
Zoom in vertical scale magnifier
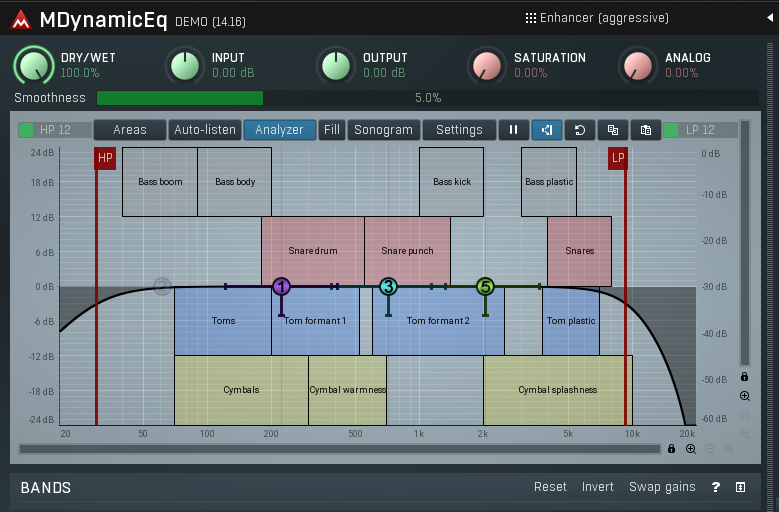click(744, 396)
